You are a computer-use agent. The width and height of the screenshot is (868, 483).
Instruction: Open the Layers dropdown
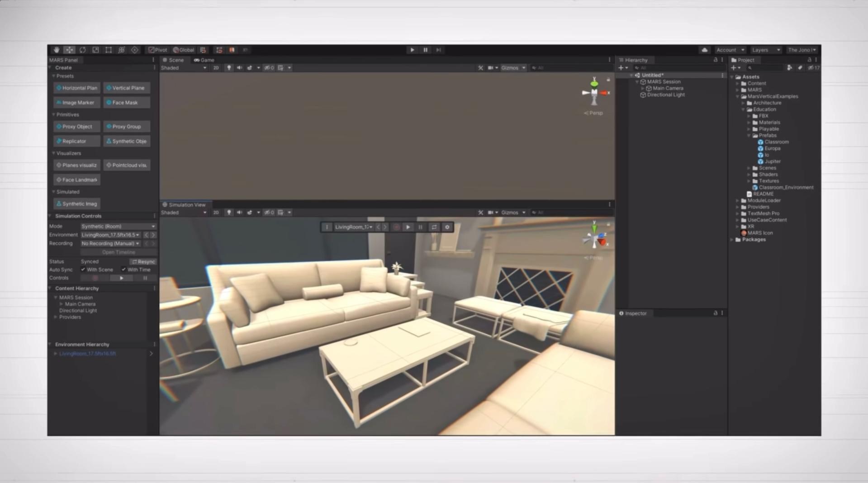765,50
